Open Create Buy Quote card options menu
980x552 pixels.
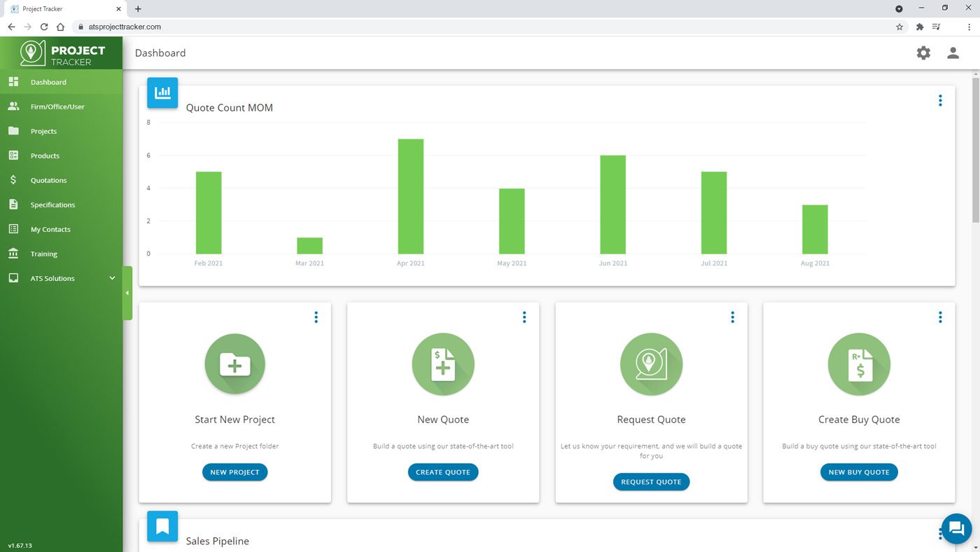pos(940,317)
